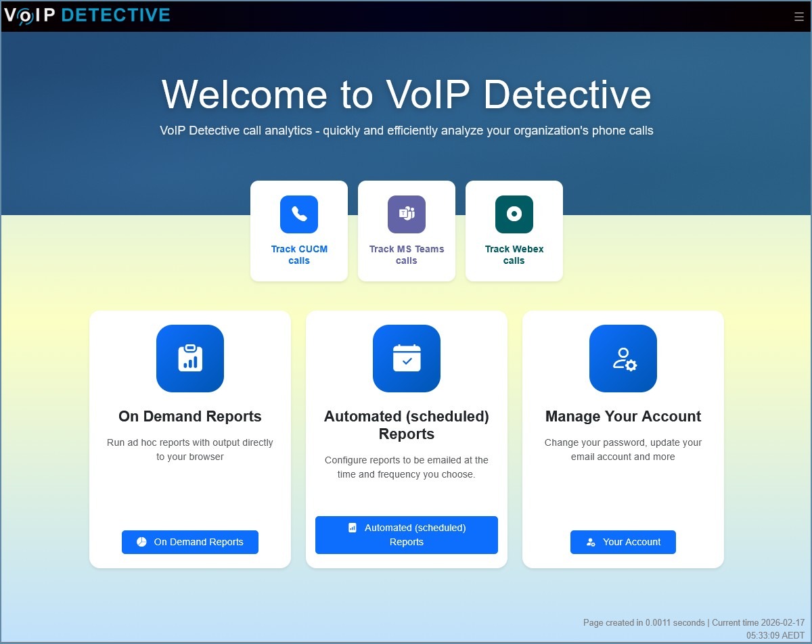Open the hamburger navigation menu
The image size is (812, 644).
tap(798, 16)
